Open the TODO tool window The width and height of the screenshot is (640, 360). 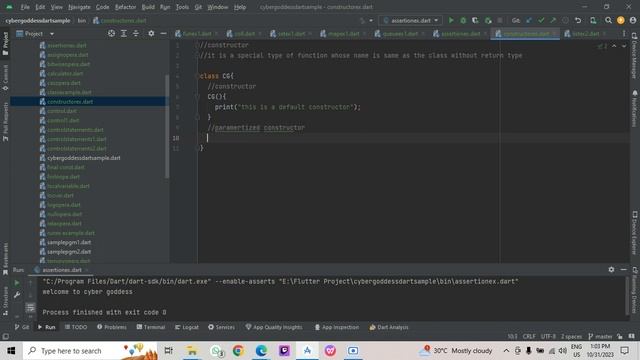pyautogui.click(x=76, y=327)
